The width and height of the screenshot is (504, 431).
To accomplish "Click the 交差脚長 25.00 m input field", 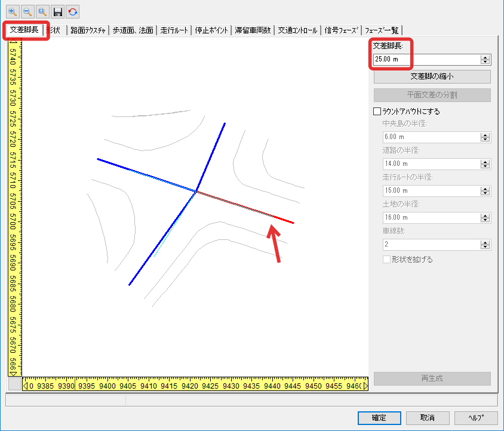I will [427, 60].
